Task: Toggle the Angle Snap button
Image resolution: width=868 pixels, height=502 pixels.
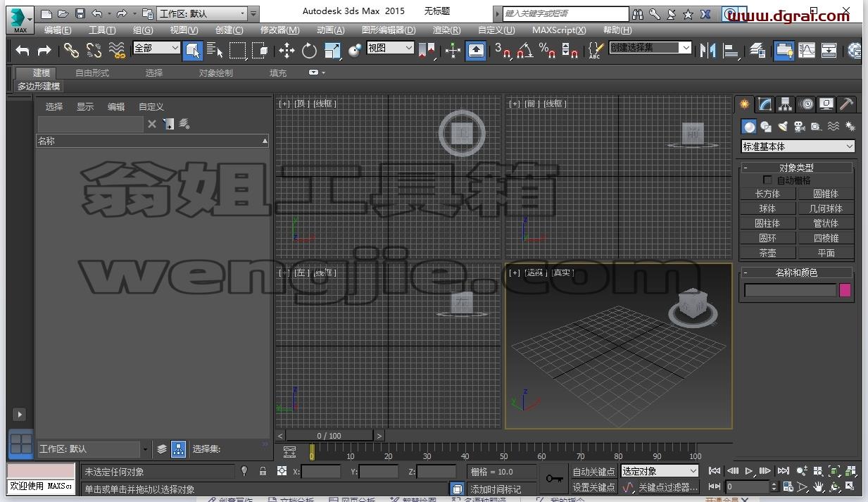Action: pos(525,50)
